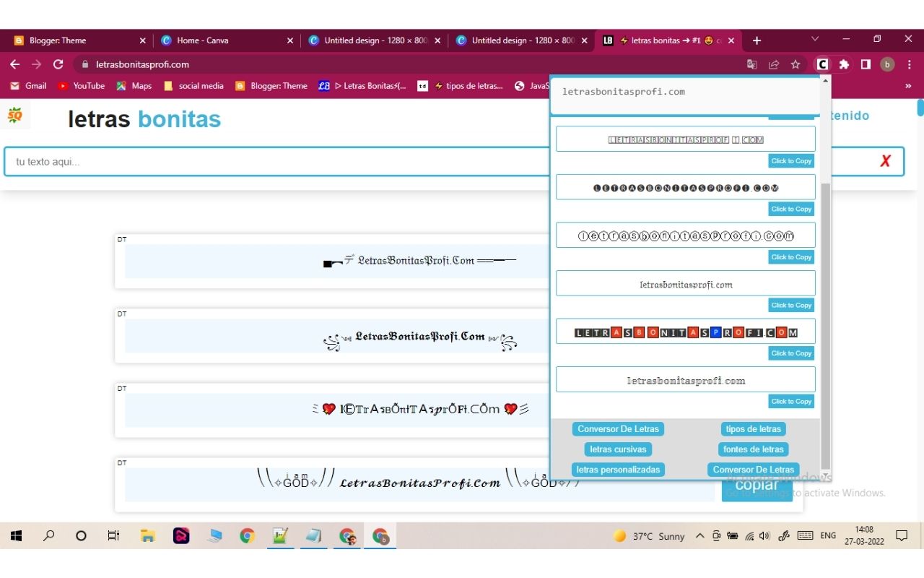Switch to the Blogger: Theme tab
The image size is (924, 578).
79,40
